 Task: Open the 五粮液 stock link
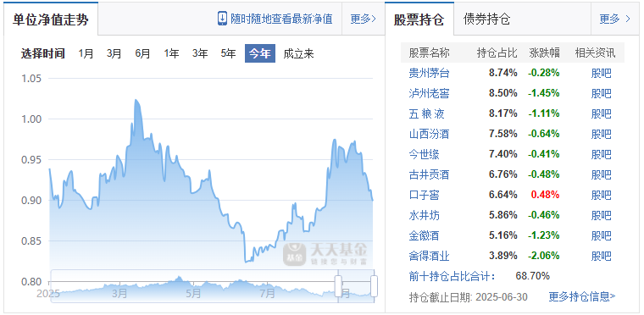[427, 113]
